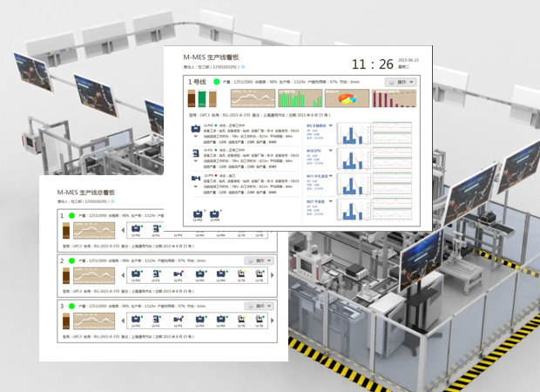Screen dimensions: 540x392
Task: Click the L1-PX3 machine icon at bottom
Action: [x=199, y=211]
